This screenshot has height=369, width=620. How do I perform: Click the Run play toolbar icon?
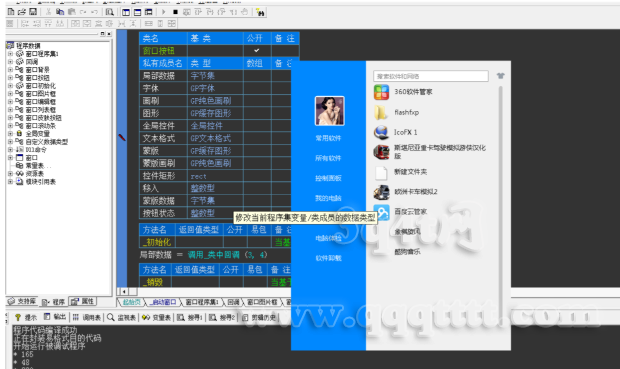[x=163, y=12]
